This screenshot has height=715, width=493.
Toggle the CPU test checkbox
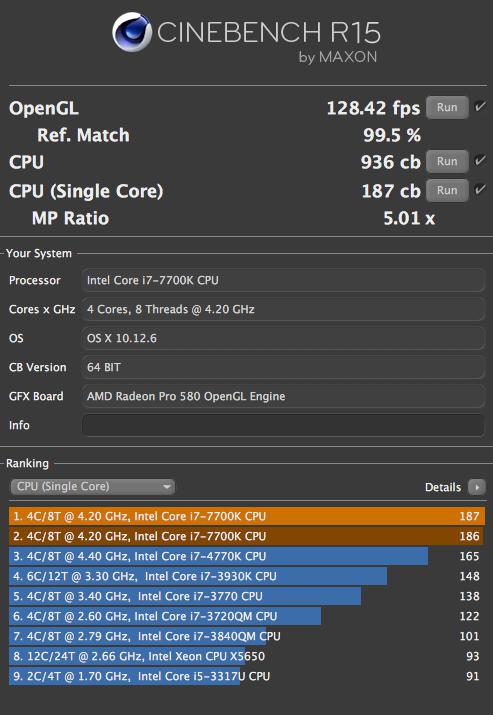tap(480, 161)
